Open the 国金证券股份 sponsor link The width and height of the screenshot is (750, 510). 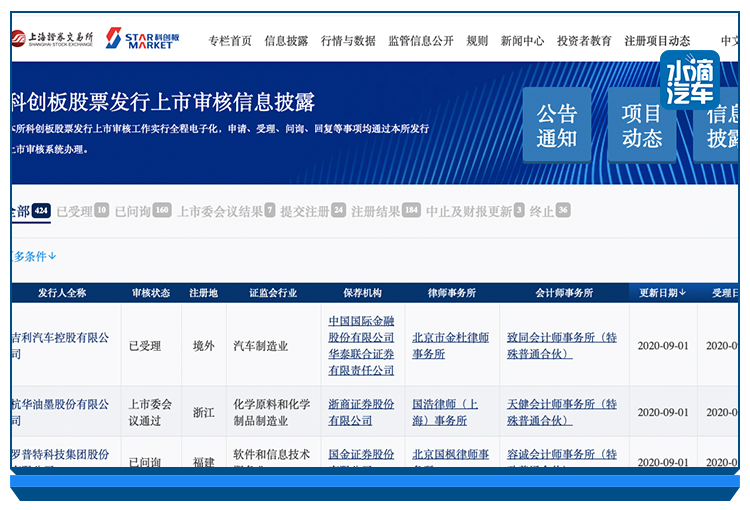[361, 455]
